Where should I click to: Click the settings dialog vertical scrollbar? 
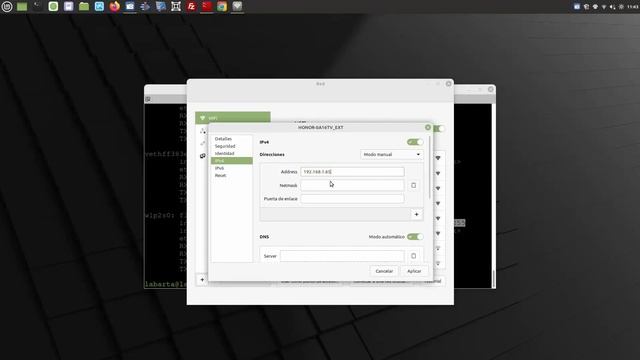pos(429,167)
